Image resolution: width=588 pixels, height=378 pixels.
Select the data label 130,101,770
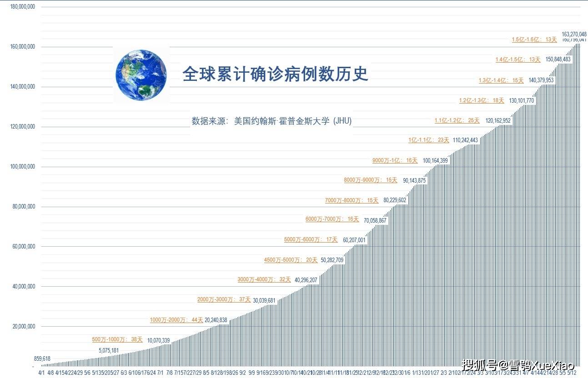click(x=522, y=100)
